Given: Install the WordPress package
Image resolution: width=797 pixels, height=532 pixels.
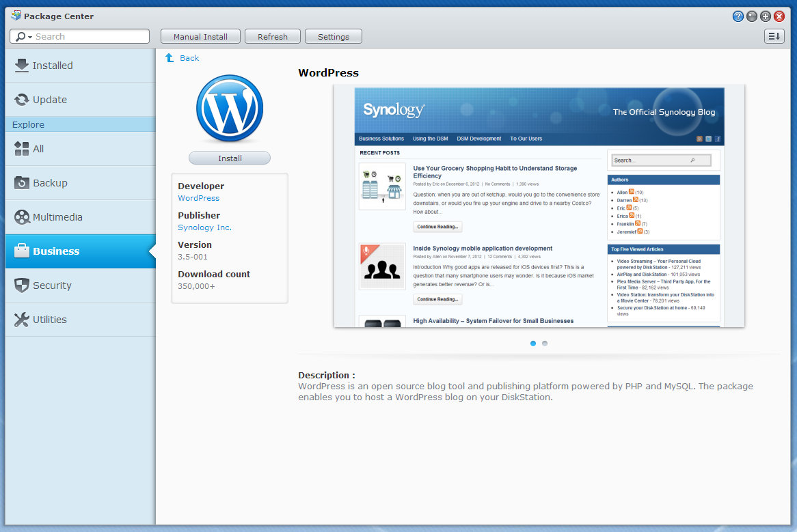Looking at the screenshot, I should coord(230,158).
